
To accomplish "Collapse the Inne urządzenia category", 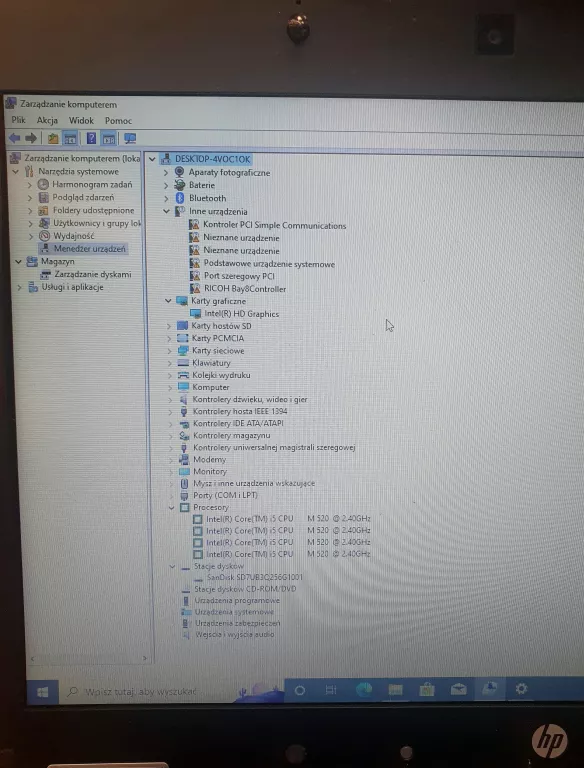I will click(166, 212).
